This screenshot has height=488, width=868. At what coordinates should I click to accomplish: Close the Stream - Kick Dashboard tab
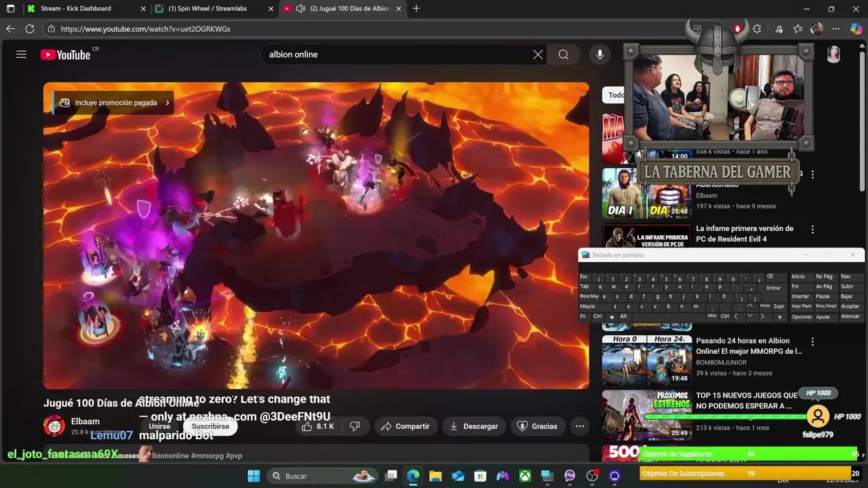(143, 9)
